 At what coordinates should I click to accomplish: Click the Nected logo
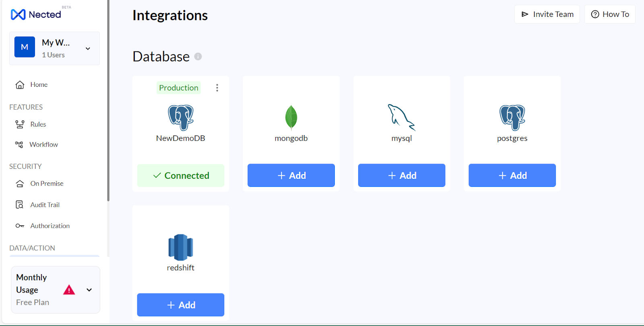[36, 14]
